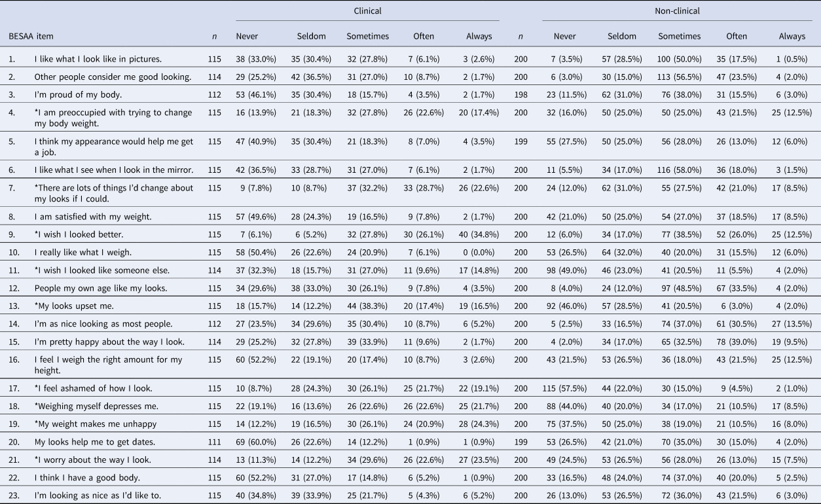
Task: Select item "Weighing myself depresses me."
Action: point(96,406)
